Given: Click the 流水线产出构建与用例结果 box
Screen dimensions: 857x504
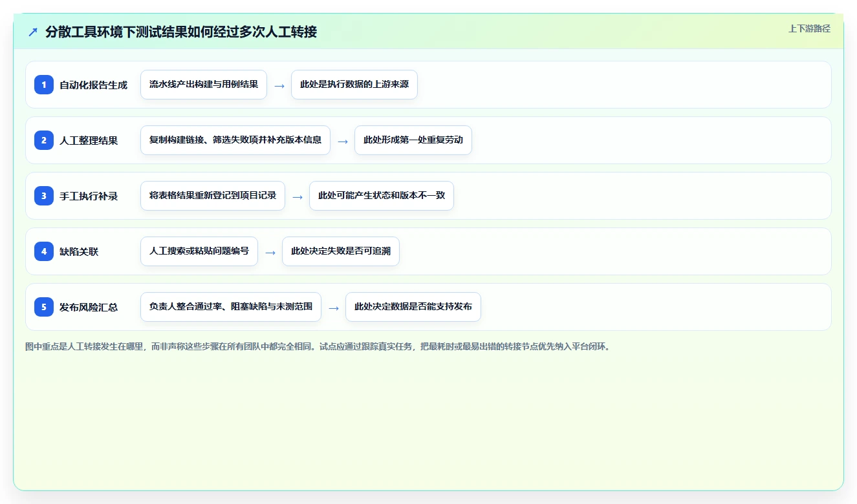Looking at the screenshot, I should tap(204, 85).
